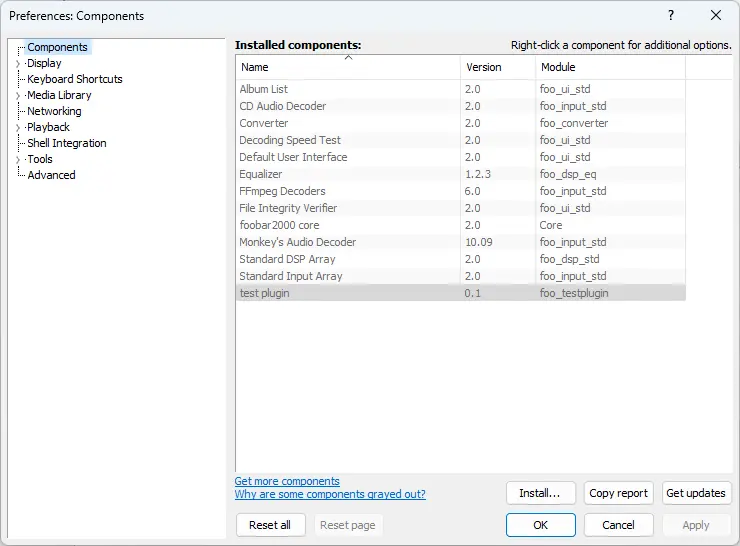Open the Playback preferences page
This screenshot has width=740, height=546.
pyautogui.click(x=48, y=127)
